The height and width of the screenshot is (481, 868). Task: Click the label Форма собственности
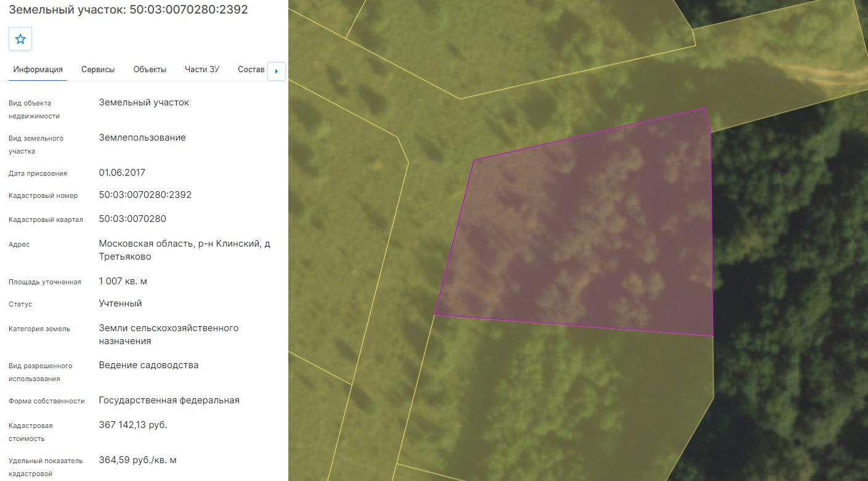pyautogui.click(x=47, y=401)
